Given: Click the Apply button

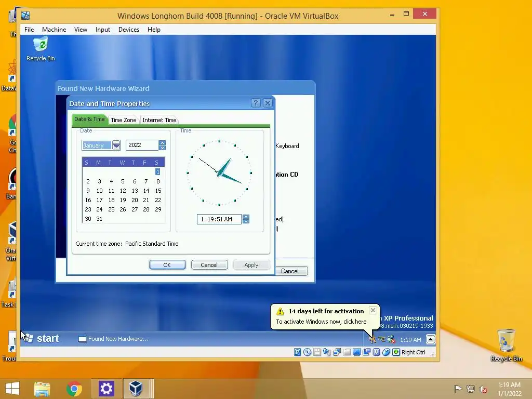Looking at the screenshot, I should point(251,265).
